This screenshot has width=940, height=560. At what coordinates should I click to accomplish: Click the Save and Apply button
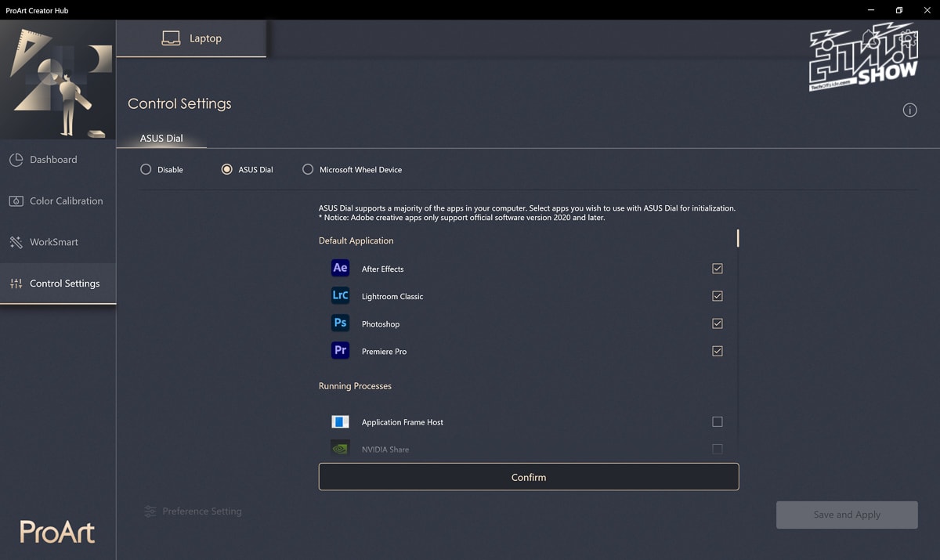(847, 515)
